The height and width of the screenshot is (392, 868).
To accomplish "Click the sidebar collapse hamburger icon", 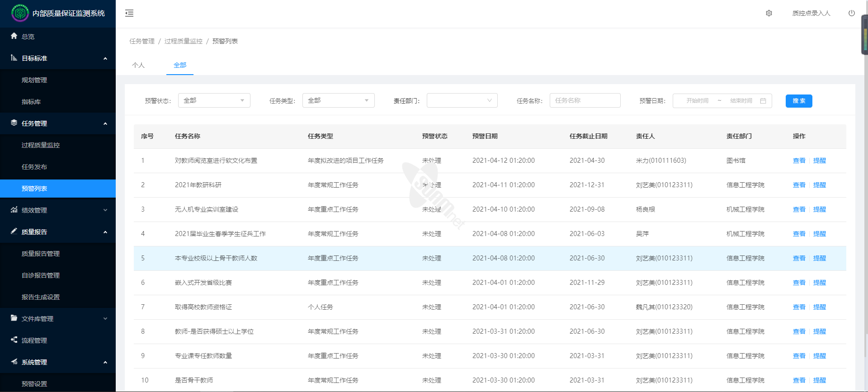I will click(x=129, y=13).
